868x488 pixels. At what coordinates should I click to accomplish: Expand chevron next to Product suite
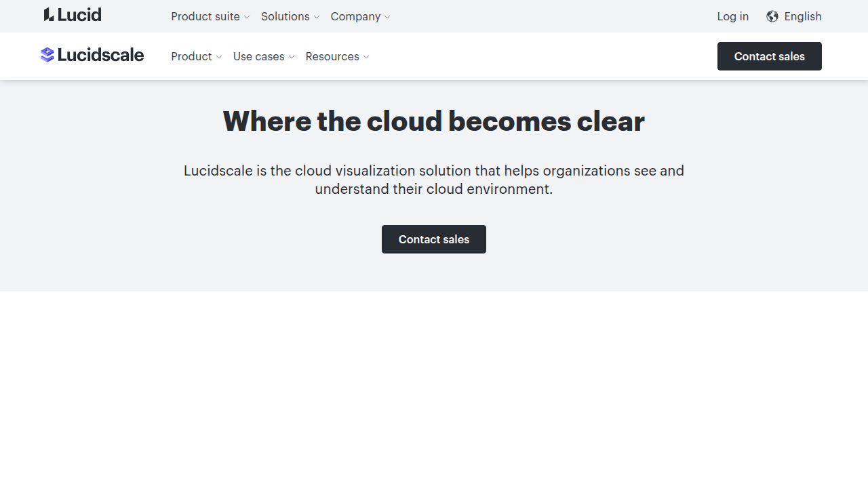click(247, 17)
